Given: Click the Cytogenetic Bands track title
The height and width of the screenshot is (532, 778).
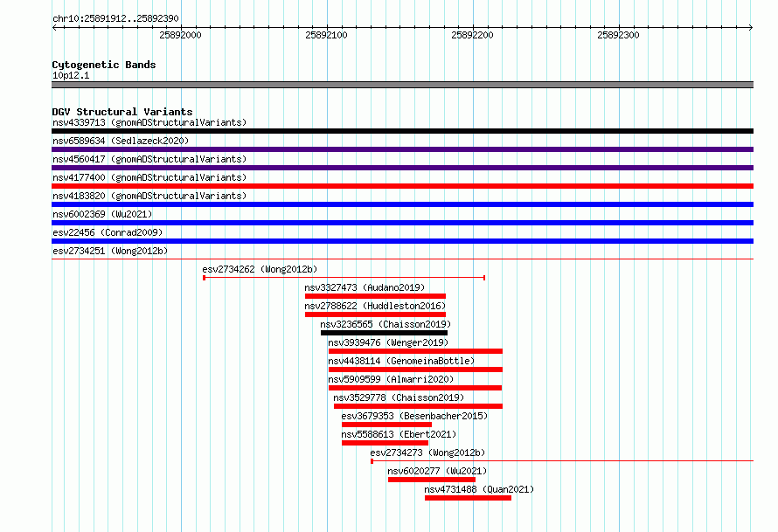Looking at the screenshot, I should tap(104, 65).
